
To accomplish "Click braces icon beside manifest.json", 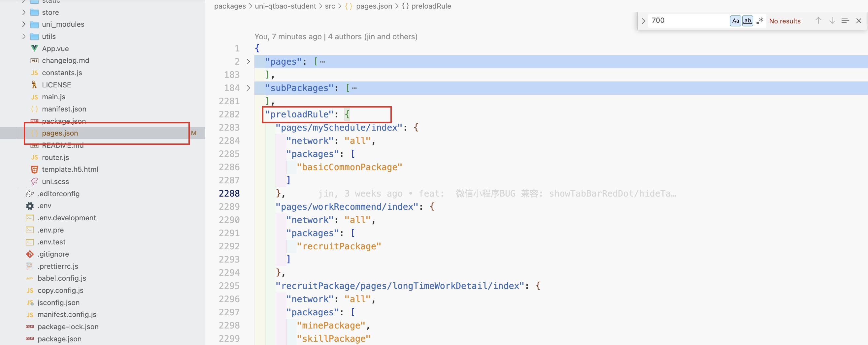I will (x=34, y=109).
